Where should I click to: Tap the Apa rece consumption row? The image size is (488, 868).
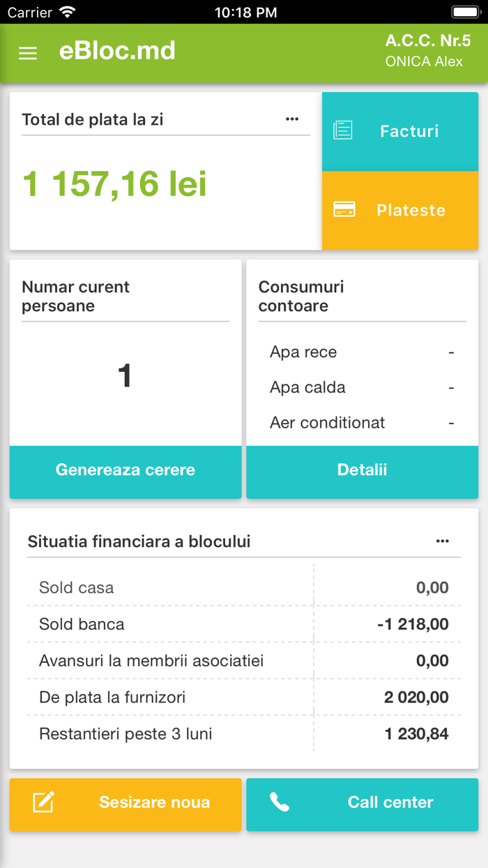pyautogui.click(x=362, y=352)
